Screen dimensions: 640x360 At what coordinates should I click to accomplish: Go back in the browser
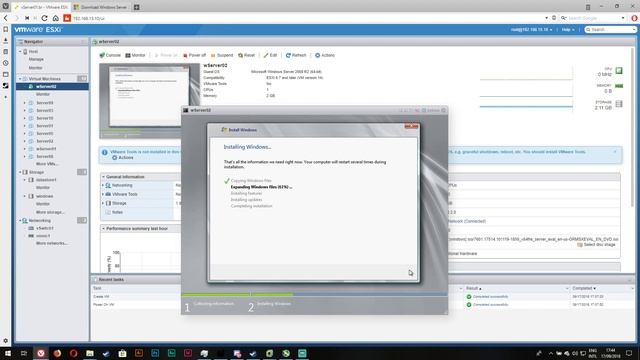[x=6, y=18]
